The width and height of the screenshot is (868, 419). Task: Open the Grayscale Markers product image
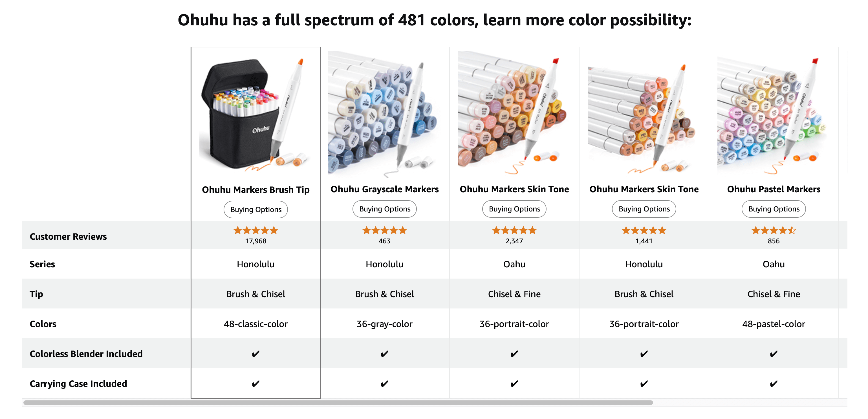click(x=384, y=114)
